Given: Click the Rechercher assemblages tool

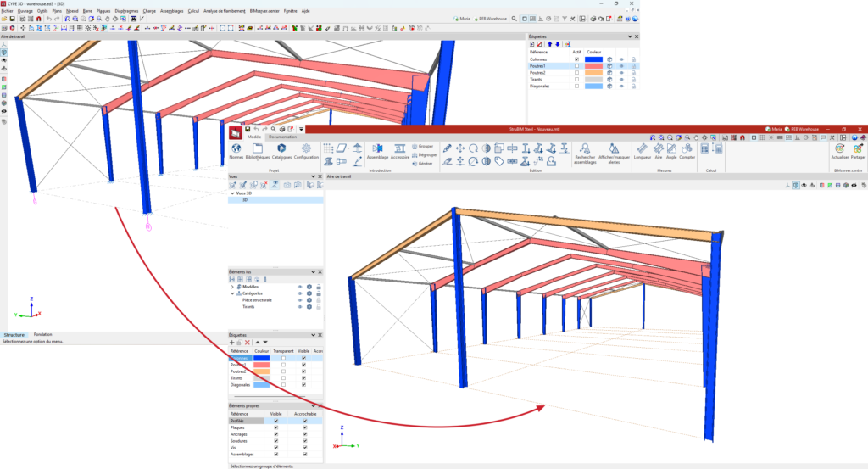Looking at the screenshot, I should (x=585, y=150).
